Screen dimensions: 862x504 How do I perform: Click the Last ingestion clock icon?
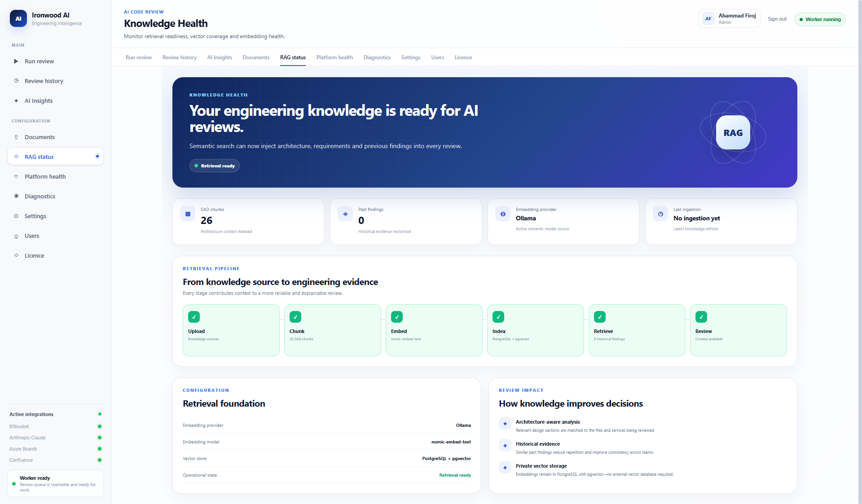[x=660, y=214]
